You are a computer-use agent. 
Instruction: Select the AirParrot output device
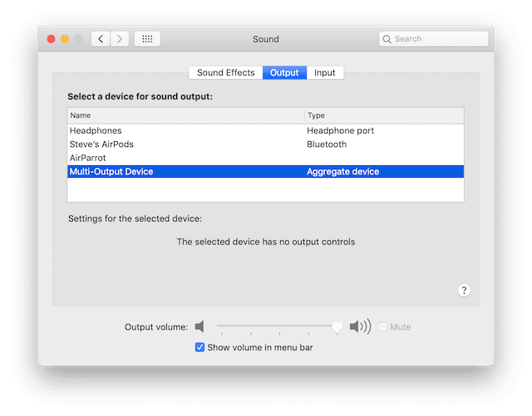(x=88, y=158)
